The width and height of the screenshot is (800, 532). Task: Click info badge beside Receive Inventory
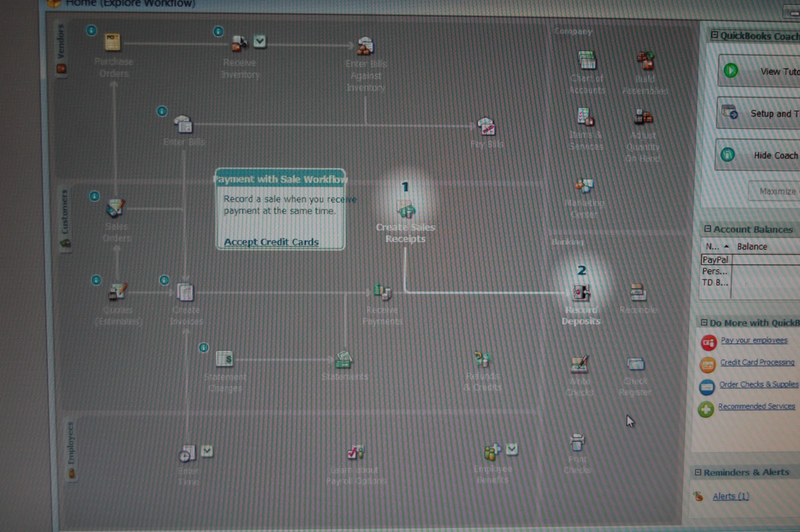(218, 31)
